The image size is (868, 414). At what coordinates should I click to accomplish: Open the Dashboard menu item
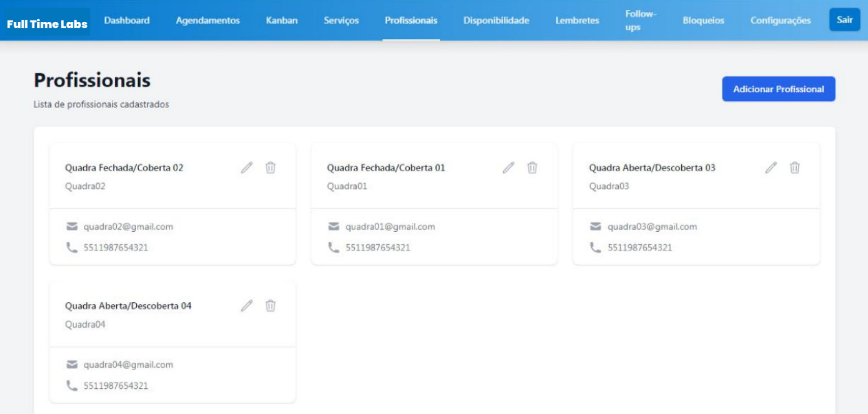click(x=127, y=20)
